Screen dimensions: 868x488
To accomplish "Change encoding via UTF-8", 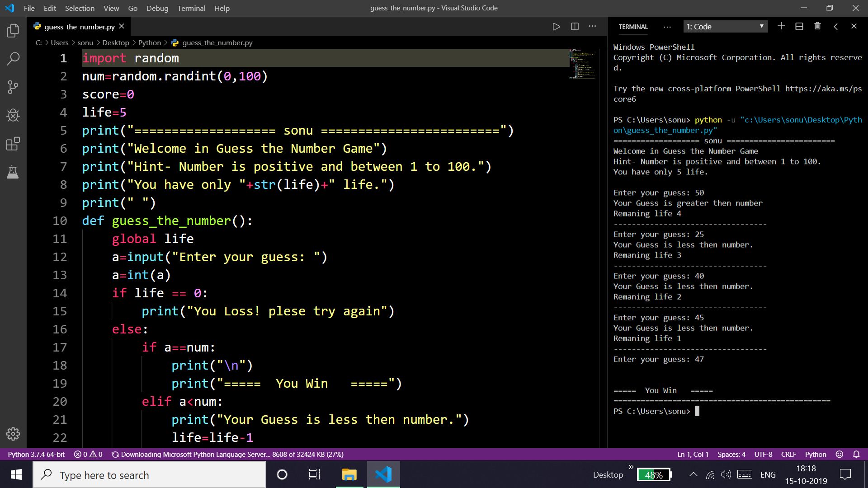I will coord(763,454).
